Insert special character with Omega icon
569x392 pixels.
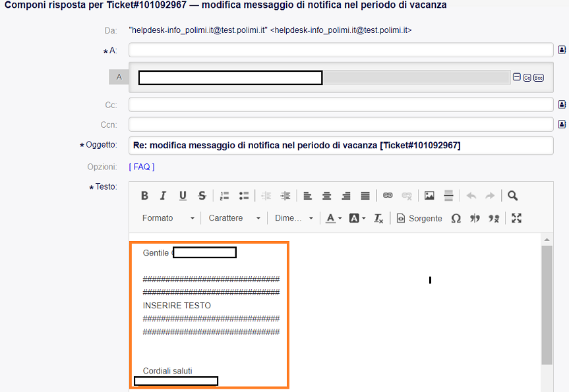tap(456, 218)
